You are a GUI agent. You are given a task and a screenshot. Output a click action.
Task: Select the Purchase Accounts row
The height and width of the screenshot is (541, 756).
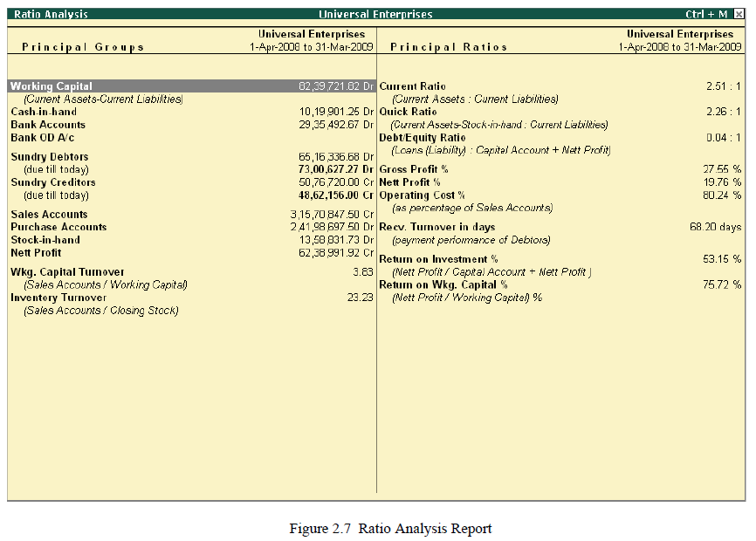(x=192, y=228)
